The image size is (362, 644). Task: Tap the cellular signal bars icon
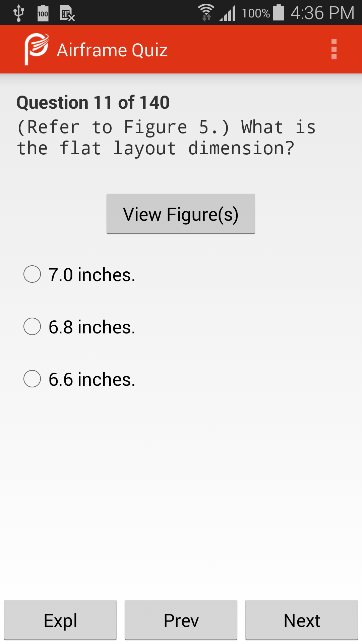[228, 13]
